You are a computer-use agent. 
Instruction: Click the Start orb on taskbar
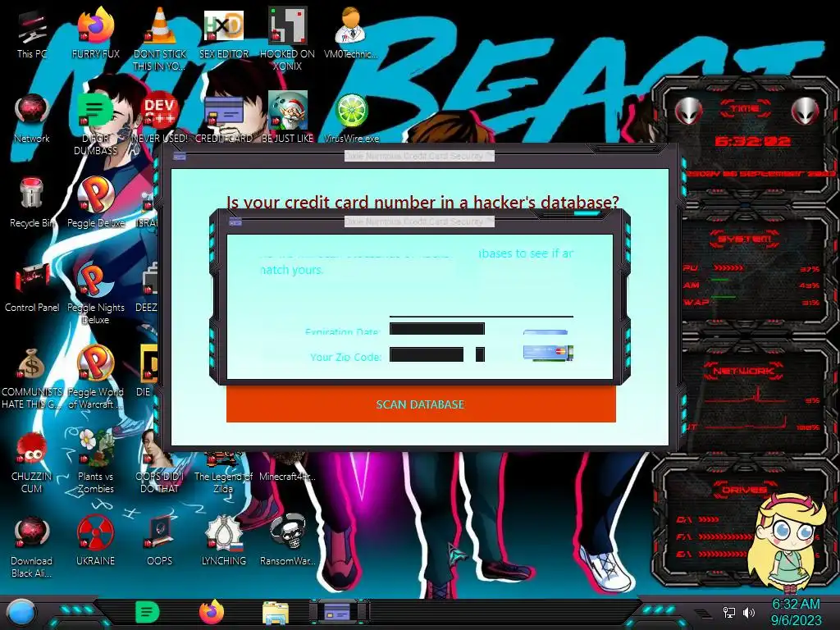tap(21, 613)
